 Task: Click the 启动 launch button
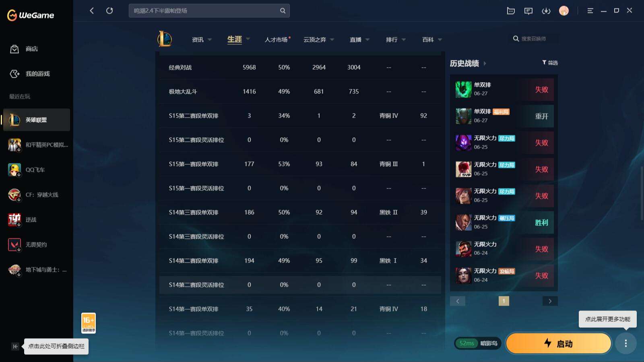(x=559, y=343)
